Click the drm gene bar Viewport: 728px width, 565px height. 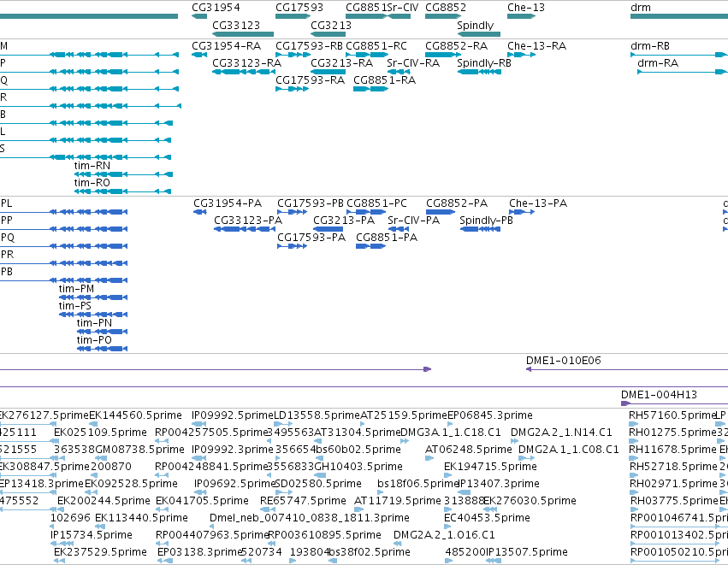click(678, 16)
